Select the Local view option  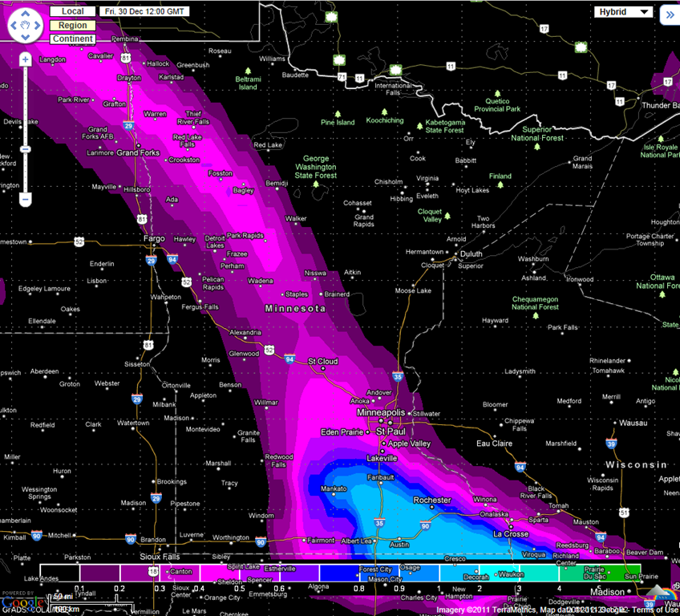tap(72, 11)
